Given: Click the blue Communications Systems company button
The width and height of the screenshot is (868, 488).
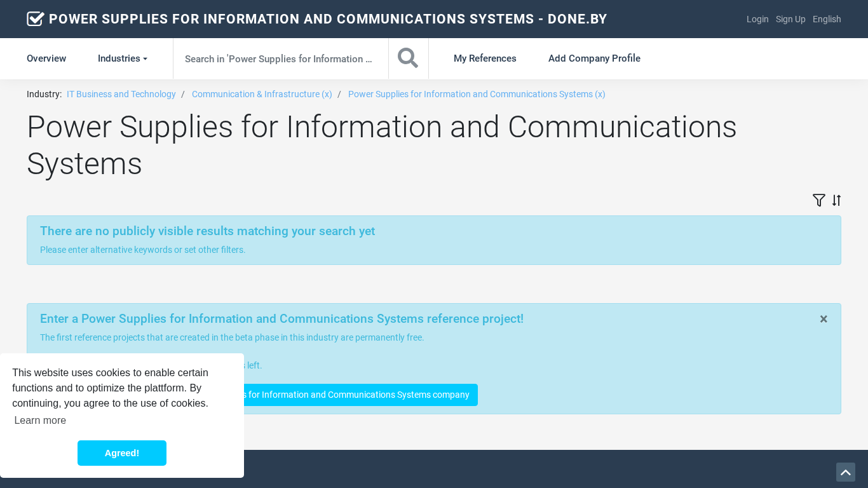Looking at the screenshot, I should pos(360,395).
